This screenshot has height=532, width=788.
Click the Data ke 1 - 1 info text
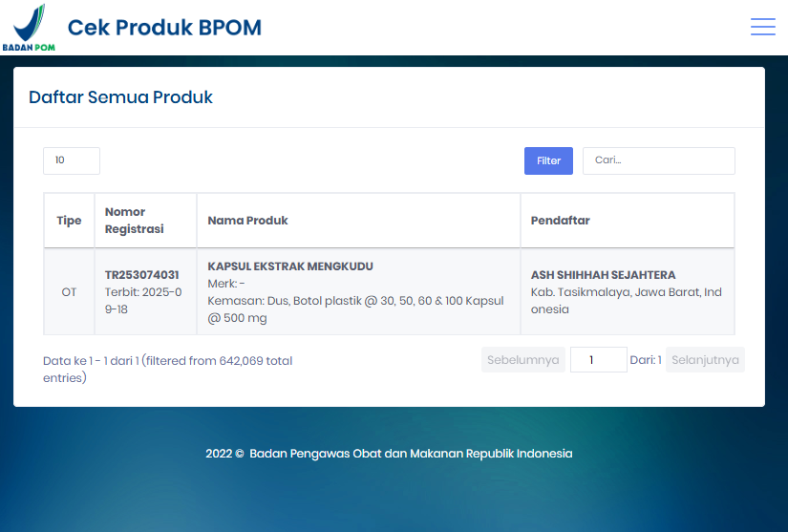(168, 370)
